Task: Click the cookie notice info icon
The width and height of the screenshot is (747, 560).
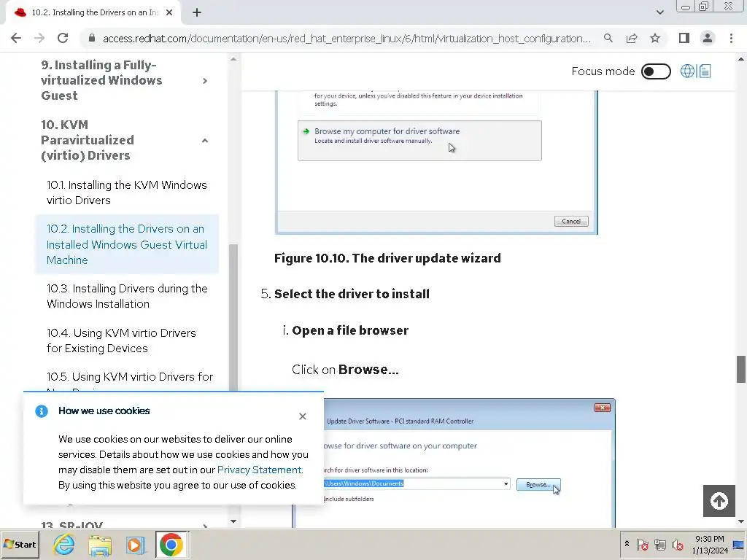Action: click(42, 411)
